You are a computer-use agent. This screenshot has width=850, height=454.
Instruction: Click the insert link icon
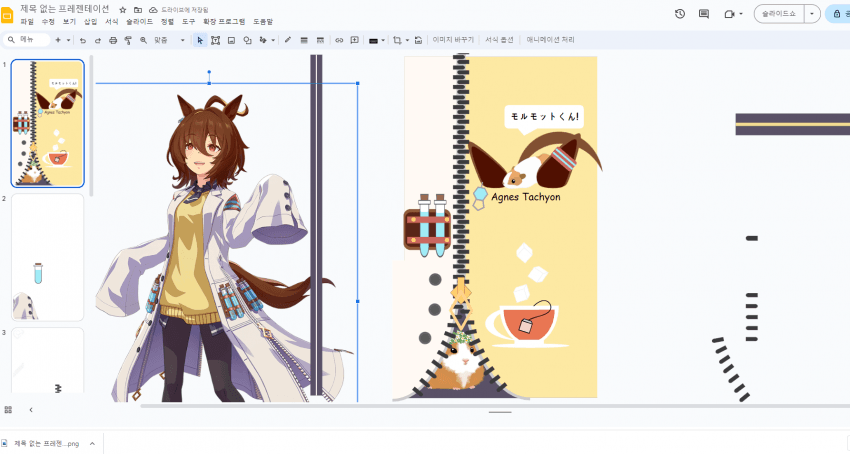point(339,40)
